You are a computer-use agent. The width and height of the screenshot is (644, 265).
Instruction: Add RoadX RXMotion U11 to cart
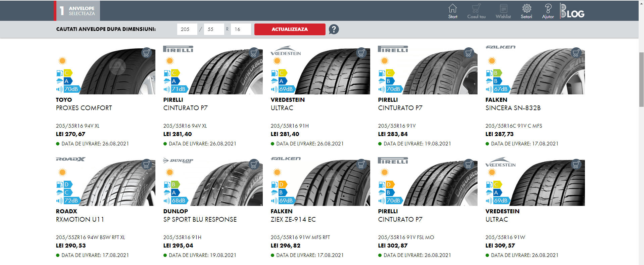146,164
